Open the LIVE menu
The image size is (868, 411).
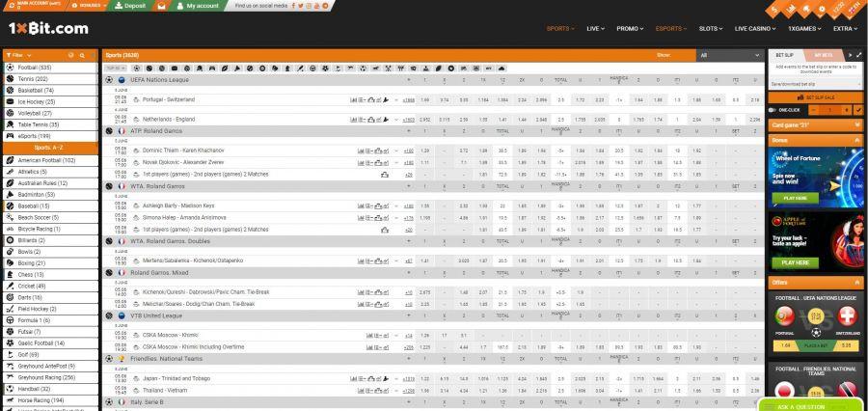click(x=595, y=28)
